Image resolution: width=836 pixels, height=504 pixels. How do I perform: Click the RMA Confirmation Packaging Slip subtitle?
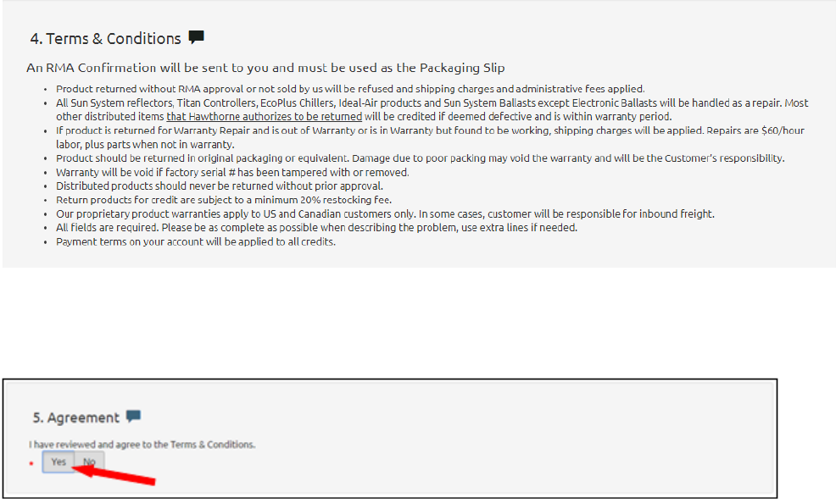tap(265, 68)
